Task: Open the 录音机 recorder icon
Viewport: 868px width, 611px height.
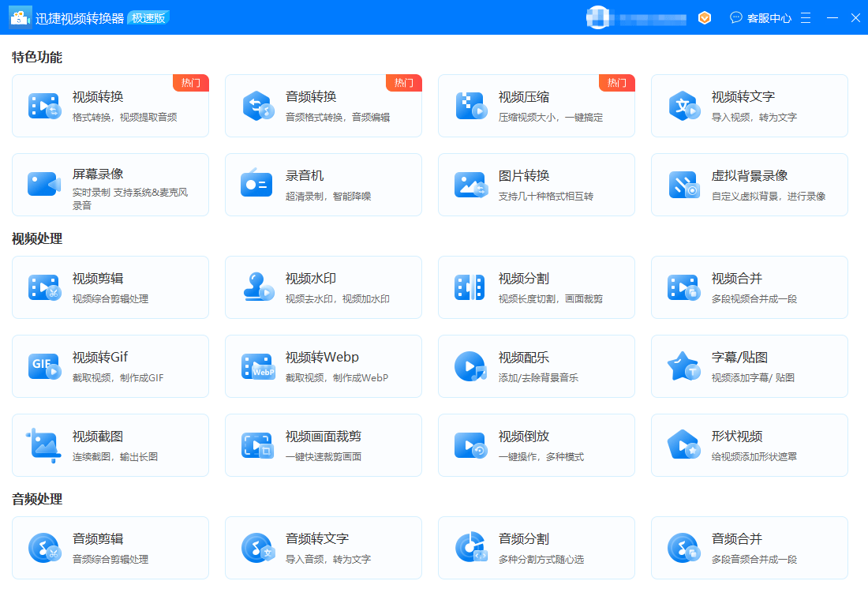Action: tap(256, 183)
